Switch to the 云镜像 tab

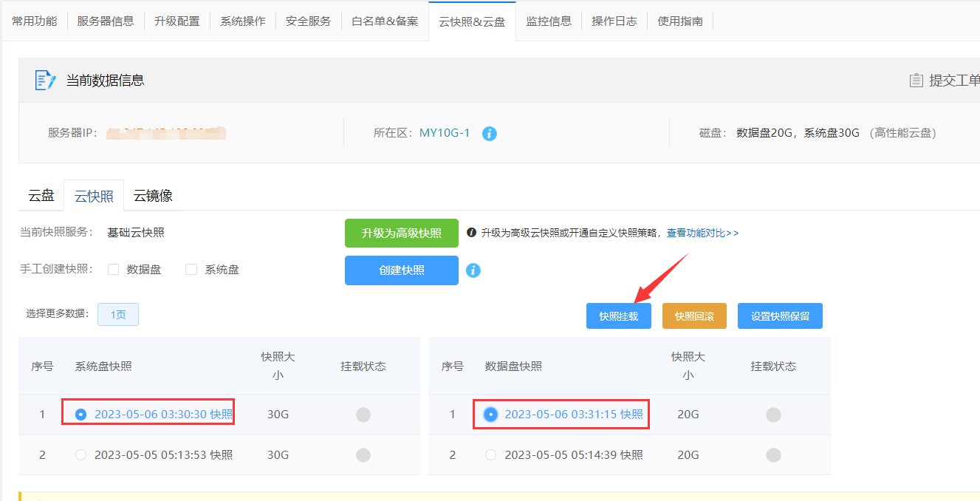click(153, 196)
